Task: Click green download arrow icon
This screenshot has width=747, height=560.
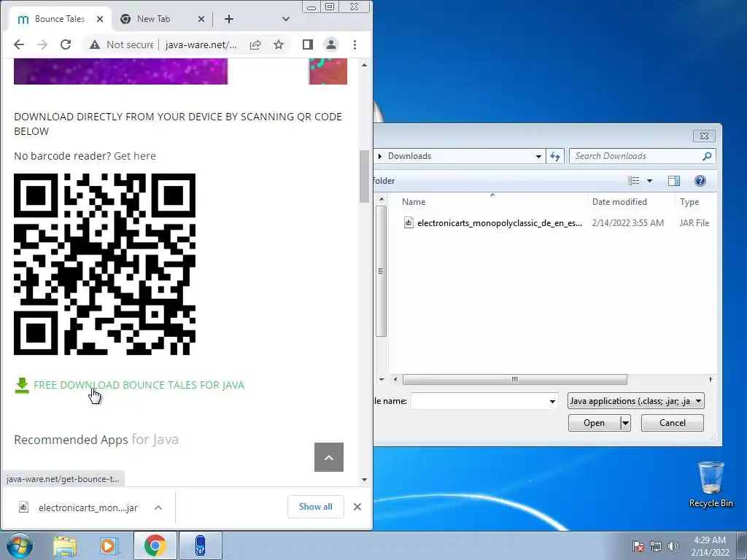Action: tap(22, 386)
